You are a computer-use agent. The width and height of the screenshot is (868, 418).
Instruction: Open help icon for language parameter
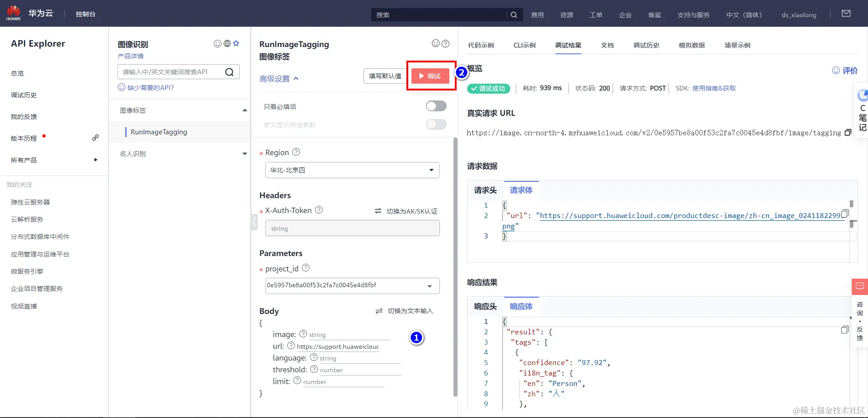(314, 357)
